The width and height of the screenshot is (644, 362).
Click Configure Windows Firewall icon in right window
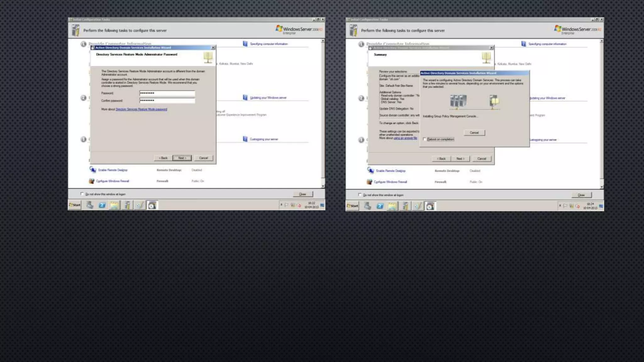(369, 182)
